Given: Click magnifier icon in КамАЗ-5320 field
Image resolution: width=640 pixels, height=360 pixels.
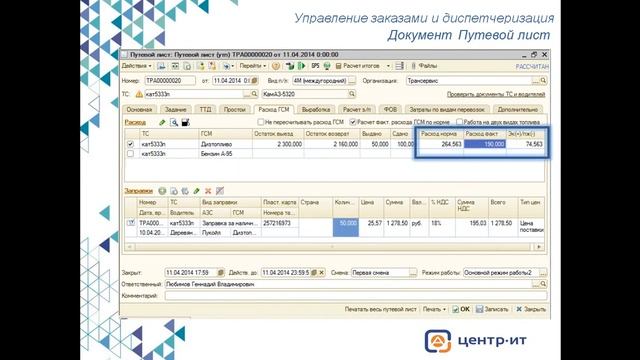Looking at the screenshot, I should (352, 94).
